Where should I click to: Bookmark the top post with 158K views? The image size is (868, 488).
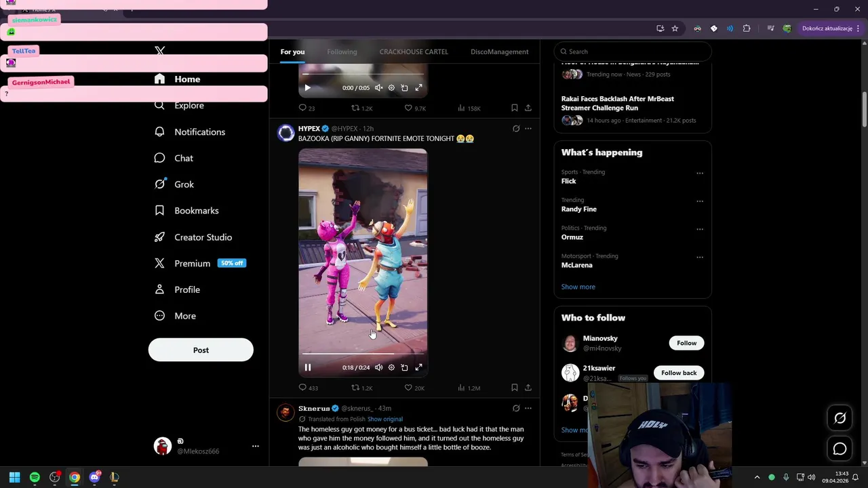[x=515, y=108]
